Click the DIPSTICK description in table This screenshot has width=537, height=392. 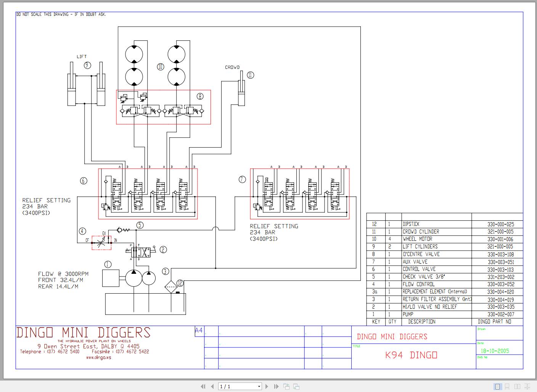pos(411,224)
